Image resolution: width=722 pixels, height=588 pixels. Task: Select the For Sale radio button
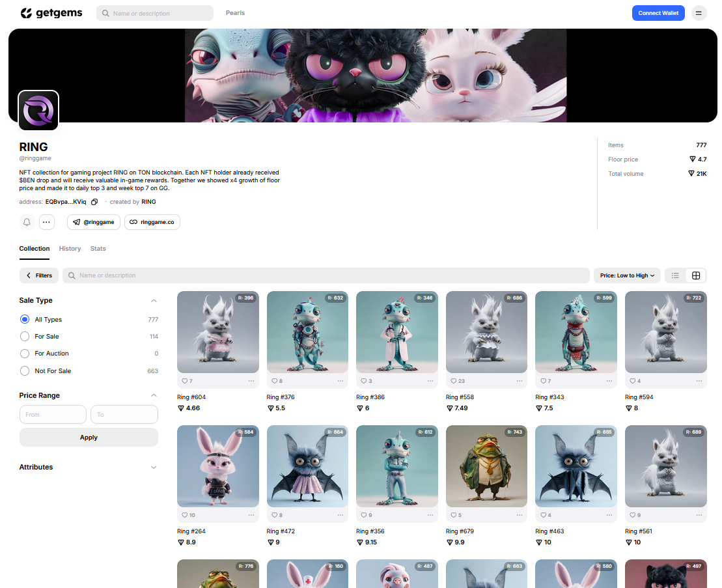pyautogui.click(x=25, y=336)
